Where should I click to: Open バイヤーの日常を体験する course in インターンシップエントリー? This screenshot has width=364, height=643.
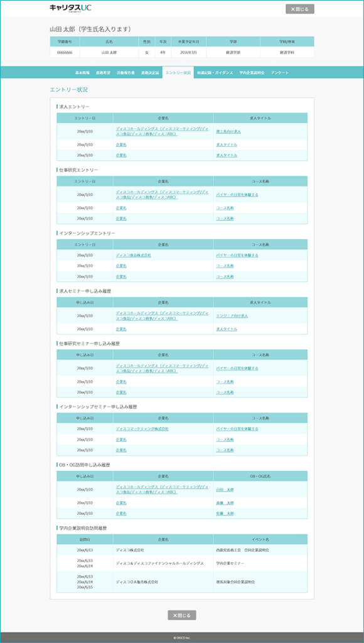pyautogui.click(x=237, y=255)
